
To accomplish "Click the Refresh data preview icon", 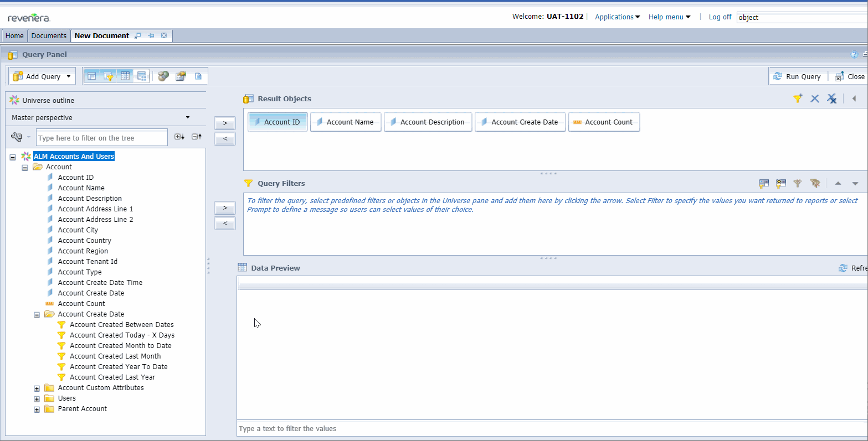I will pos(843,268).
